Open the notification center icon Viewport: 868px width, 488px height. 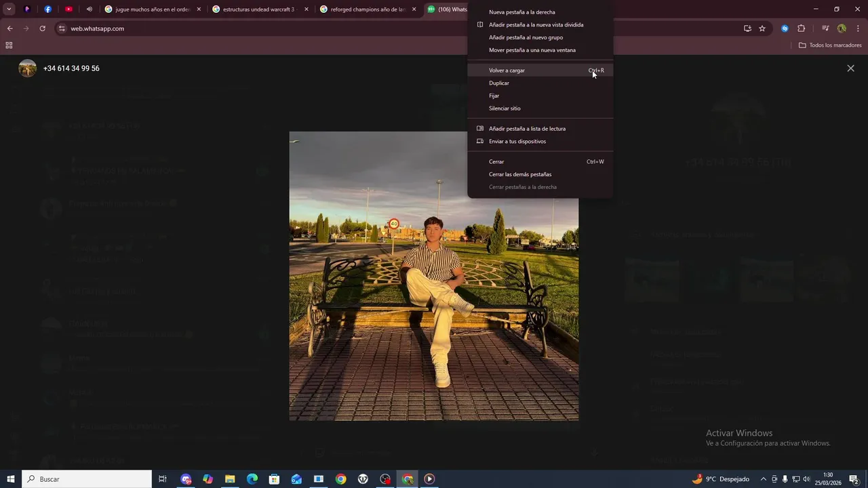[854, 479]
